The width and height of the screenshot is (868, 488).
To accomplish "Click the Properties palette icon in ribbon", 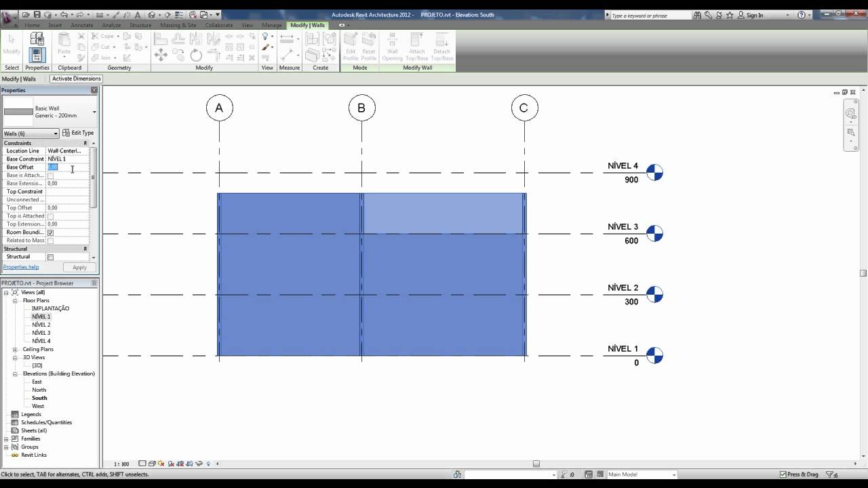I will tap(37, 55).
